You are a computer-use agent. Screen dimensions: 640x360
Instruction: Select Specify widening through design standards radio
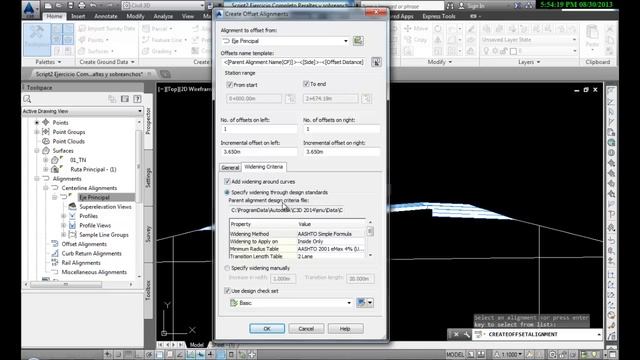[227, 192]
